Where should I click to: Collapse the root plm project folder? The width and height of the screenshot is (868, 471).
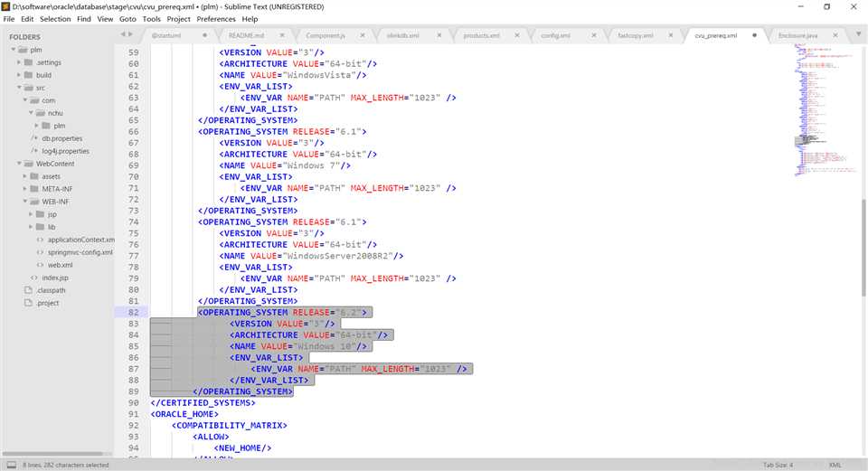tap(14, 49)
